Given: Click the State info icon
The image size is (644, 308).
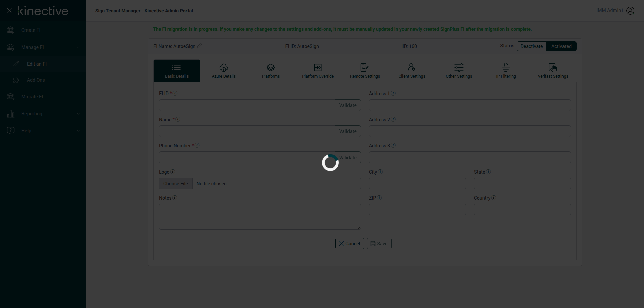Looking at the screenshot, I should click(x=489, y=172).
